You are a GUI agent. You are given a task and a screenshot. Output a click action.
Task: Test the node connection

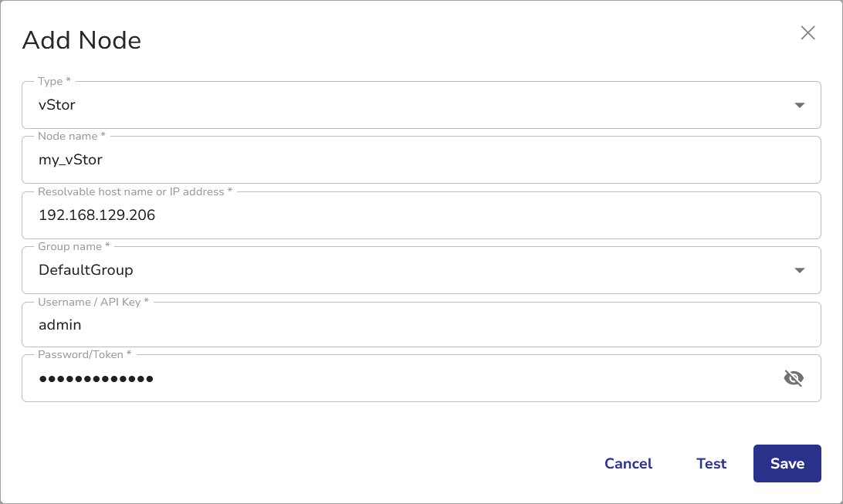click(x=711, y=464)
